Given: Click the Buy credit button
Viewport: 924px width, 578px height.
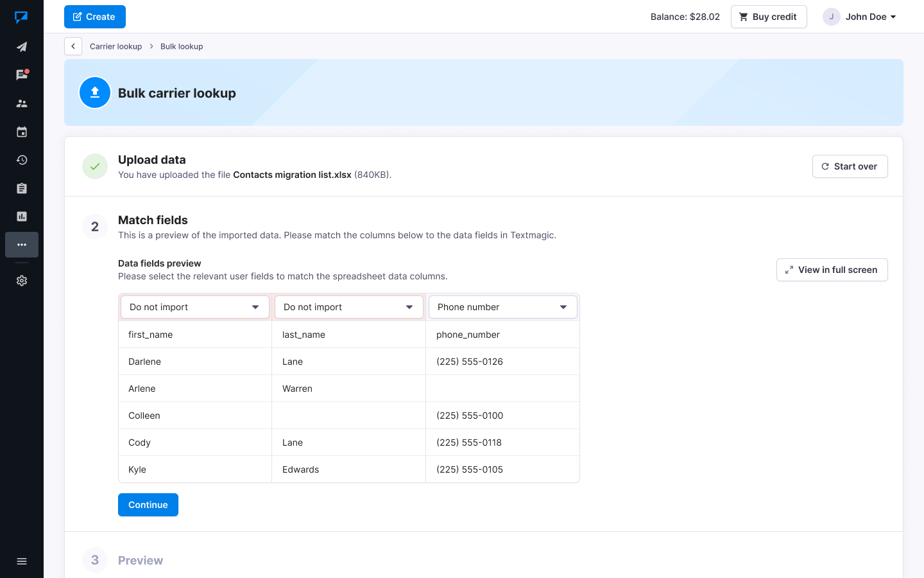Looking at the screenshot, I should click(x=768, y=17).
